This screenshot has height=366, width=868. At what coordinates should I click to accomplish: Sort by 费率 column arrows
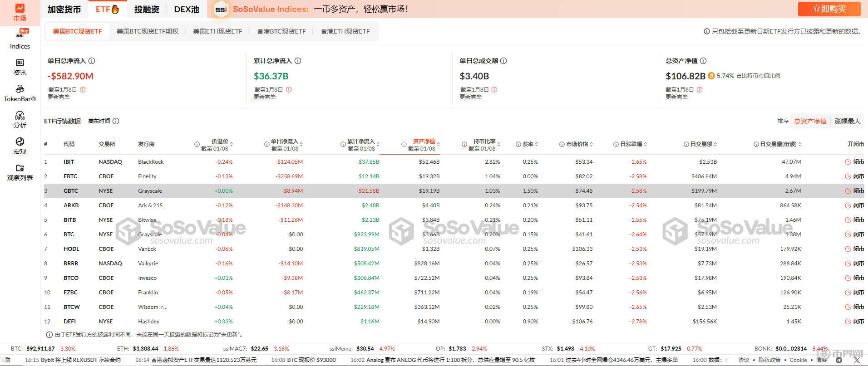pos(537,144)
